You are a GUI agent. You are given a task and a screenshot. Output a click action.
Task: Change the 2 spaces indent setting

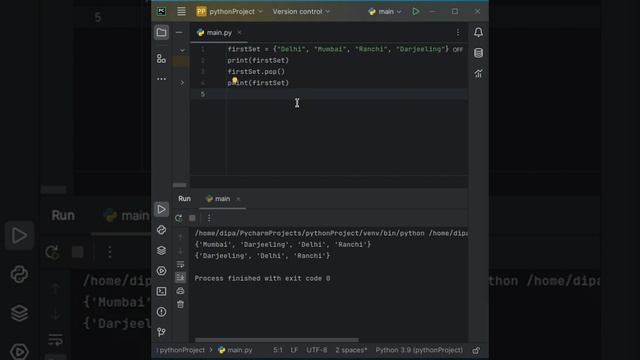point(351,350)
